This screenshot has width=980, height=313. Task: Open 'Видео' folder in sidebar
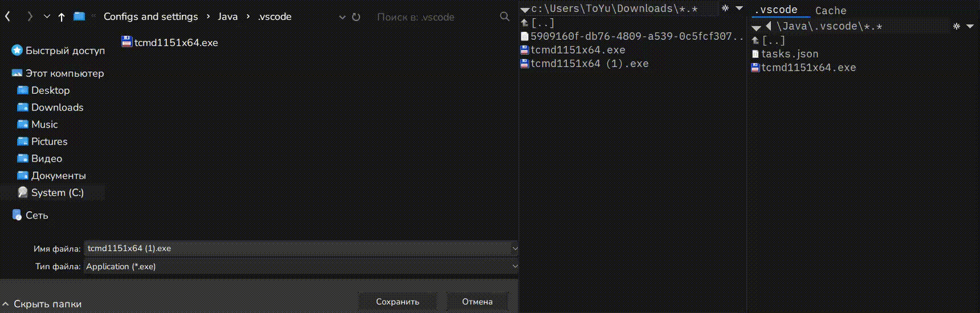point(46,158)
